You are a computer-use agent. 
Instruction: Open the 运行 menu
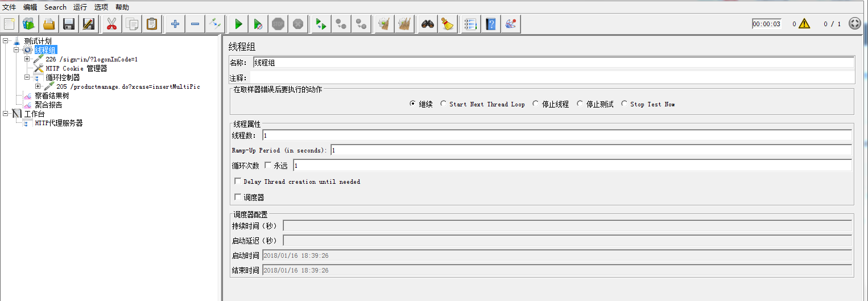[80, 7]
